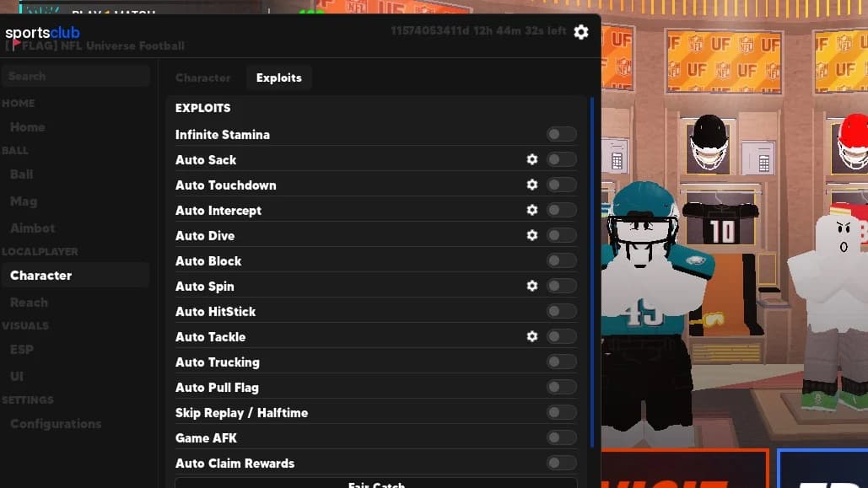Viewport: 868px width, 488px height.
Task: Select the Exploits tab
Action: pyautogui.click(x=279, y=78)
